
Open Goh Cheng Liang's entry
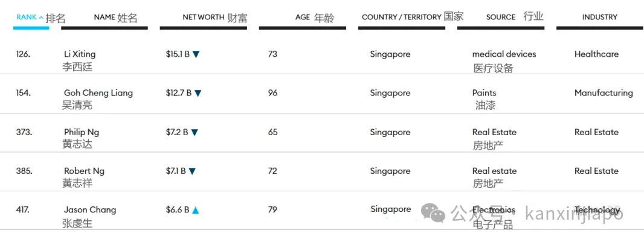click(x=98, y=93)
